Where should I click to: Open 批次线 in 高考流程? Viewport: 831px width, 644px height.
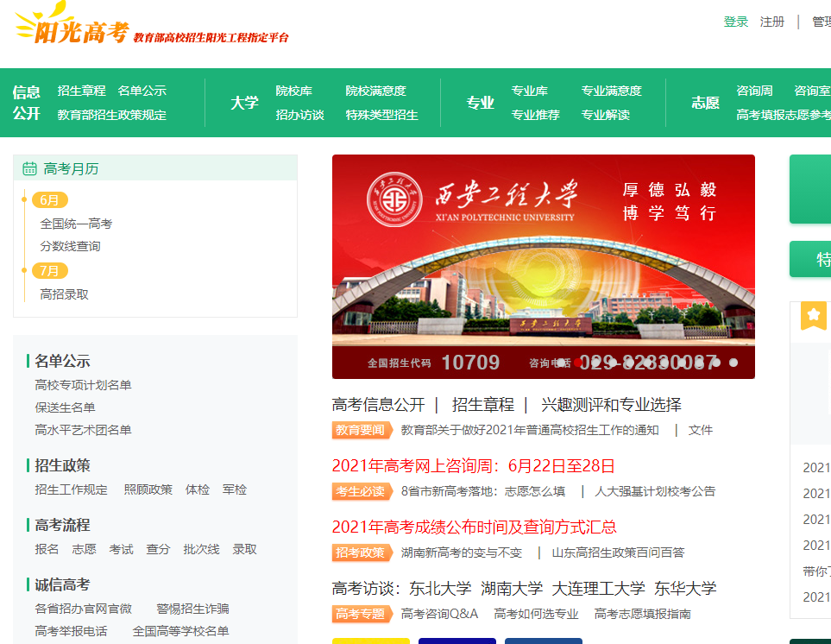[201, 549]
